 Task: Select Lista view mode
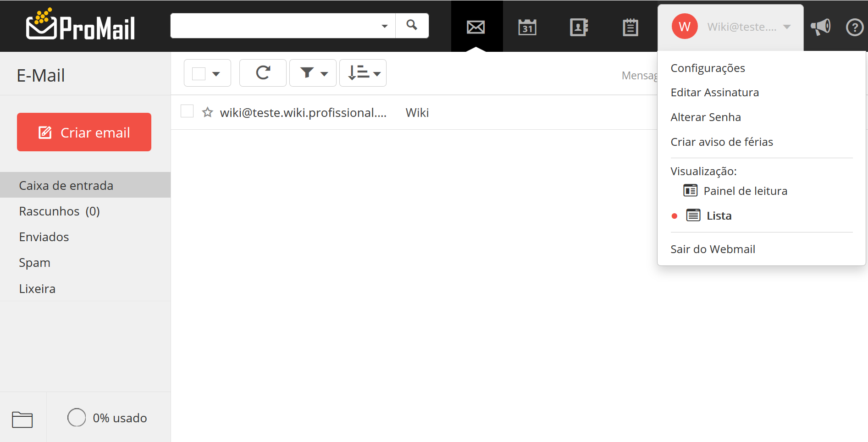pos(719,215)
